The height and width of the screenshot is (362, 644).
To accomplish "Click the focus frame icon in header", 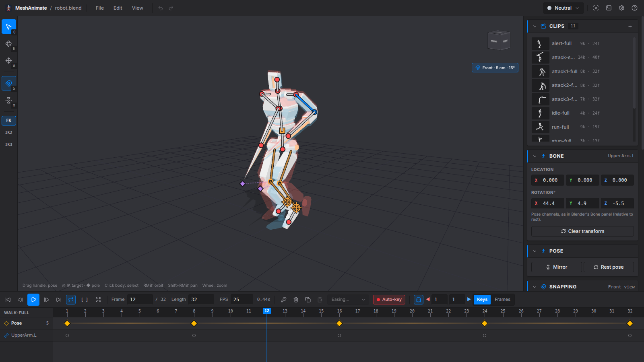I will 596,8.
